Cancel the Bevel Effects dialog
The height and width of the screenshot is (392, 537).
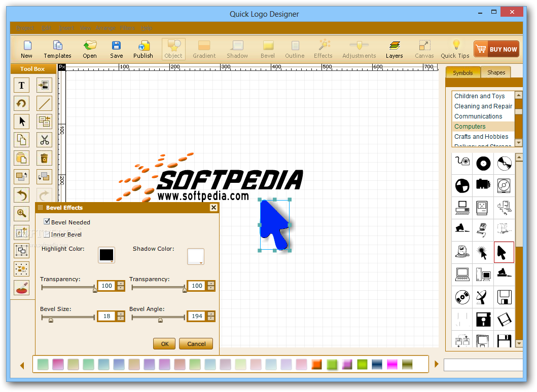coord(196,344)
